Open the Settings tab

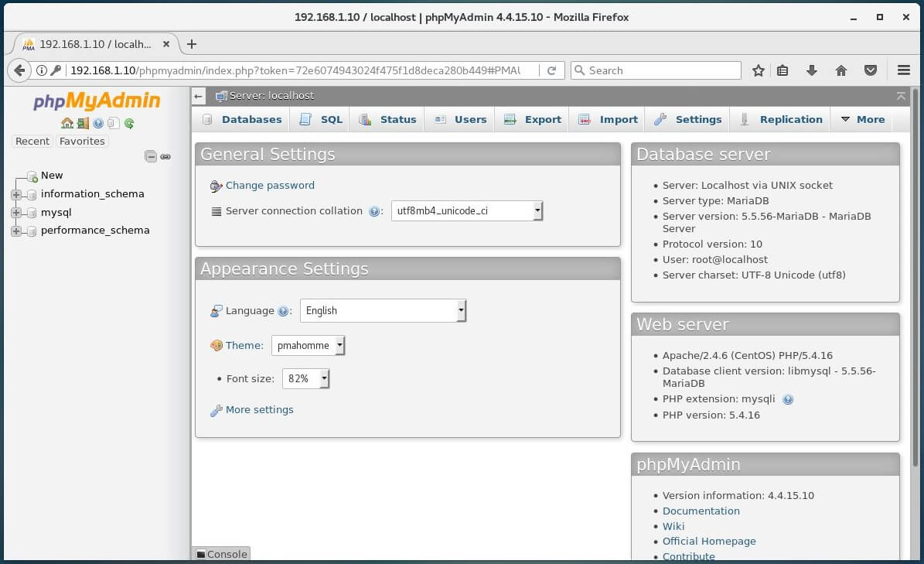(687, 120)
